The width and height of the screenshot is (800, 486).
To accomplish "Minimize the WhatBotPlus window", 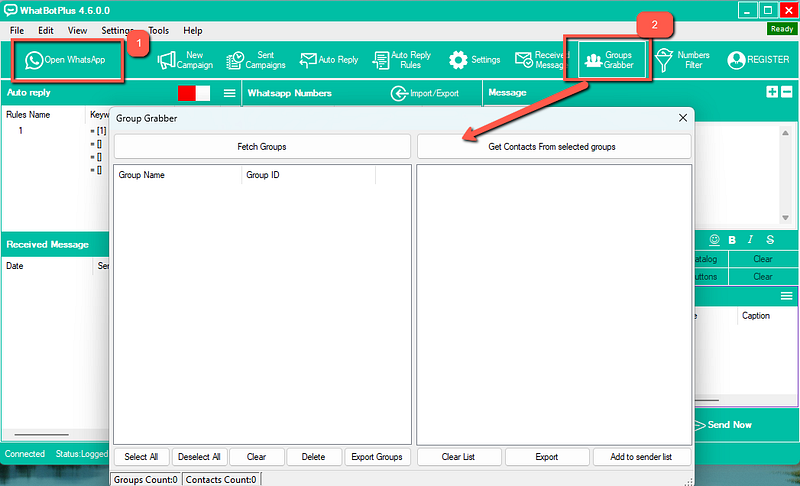I will (x=747, y=10).
